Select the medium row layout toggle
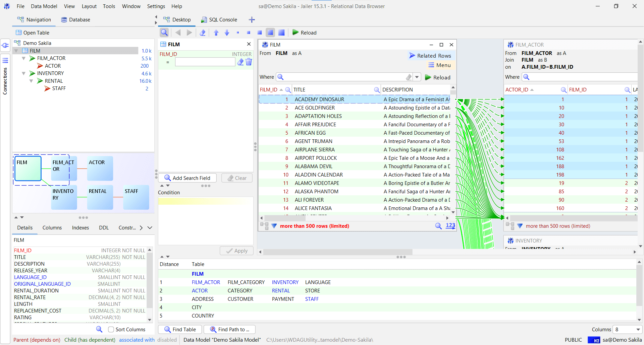The image size is (644, 345). click(x=259, y=32)
